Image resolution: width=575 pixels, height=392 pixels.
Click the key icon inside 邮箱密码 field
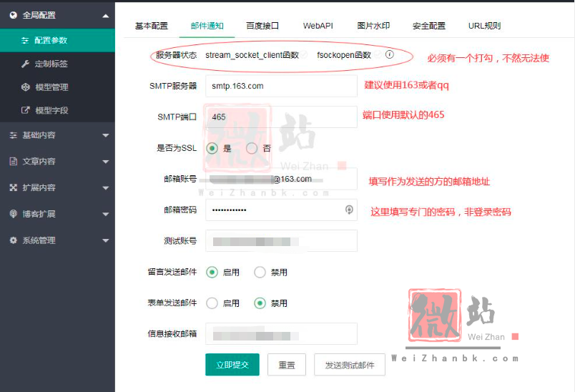point(349,210)
